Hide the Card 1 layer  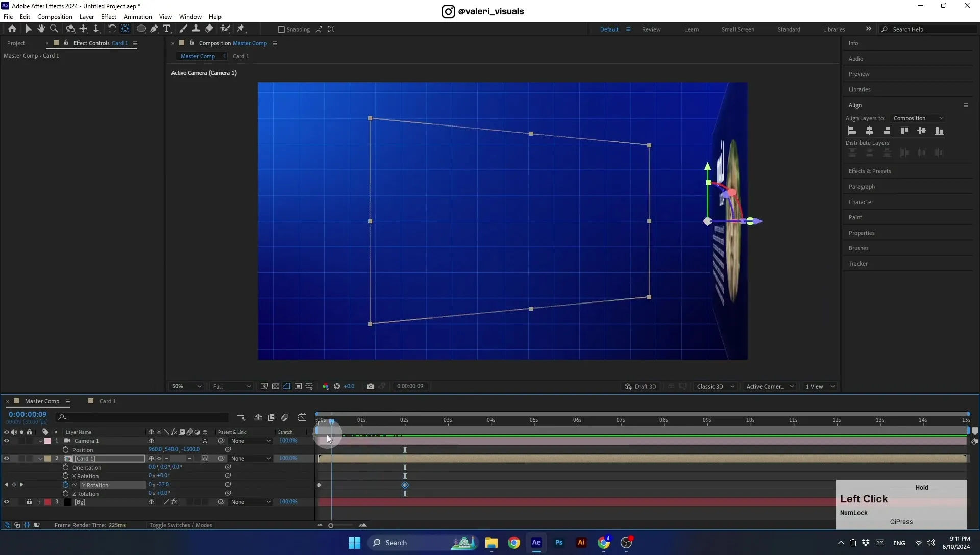(x=7, y=458)
